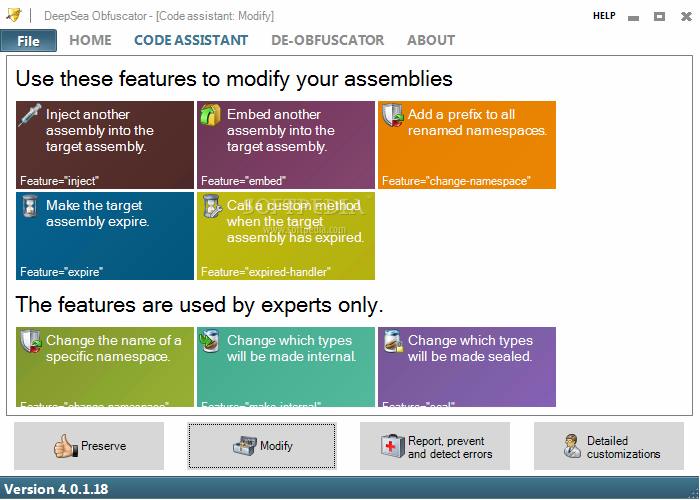
Task: Click hourglass-wrench icon on custom method tile
Action: (212, 206)
